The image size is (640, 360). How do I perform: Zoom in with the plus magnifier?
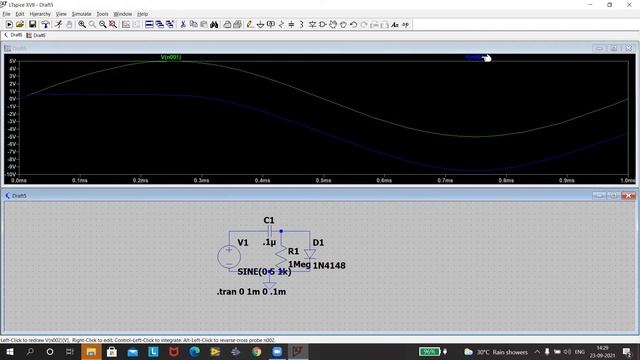pyautogui.click(x=82, y=24)
